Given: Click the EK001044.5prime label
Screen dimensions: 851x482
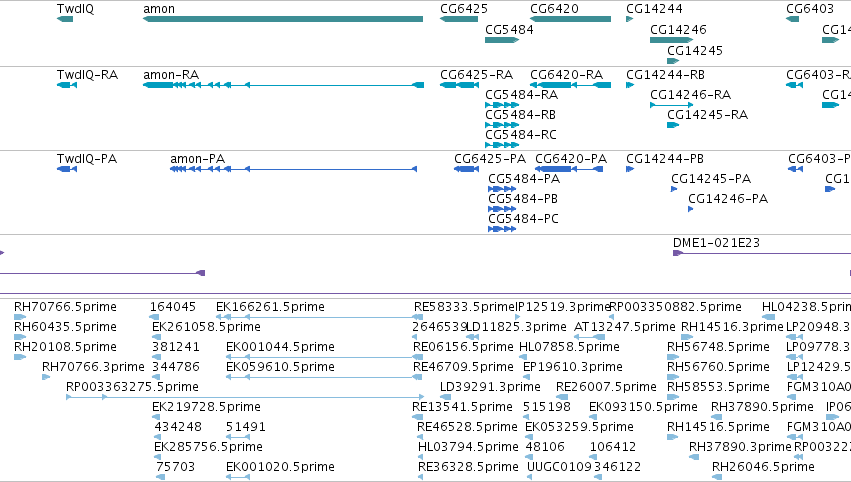Looking at the screenshot, I should (281, 347).
